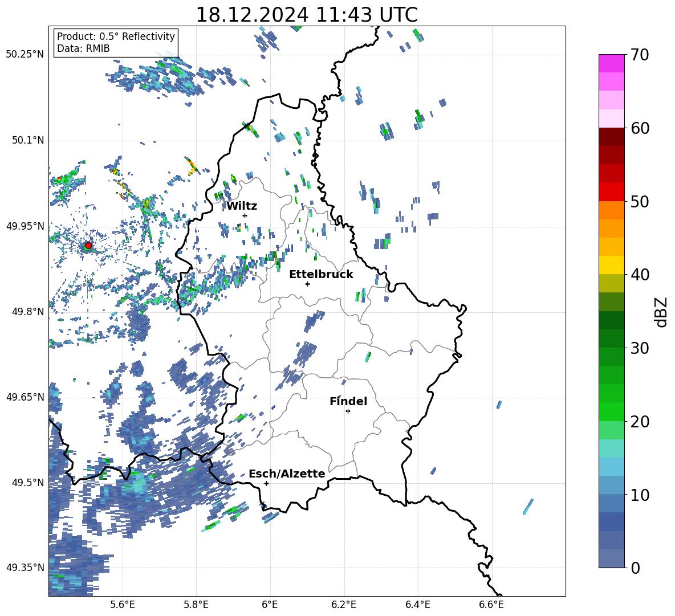
Task: Click the 30 tick on the colorbar
Action: click(x=639, y=348)
